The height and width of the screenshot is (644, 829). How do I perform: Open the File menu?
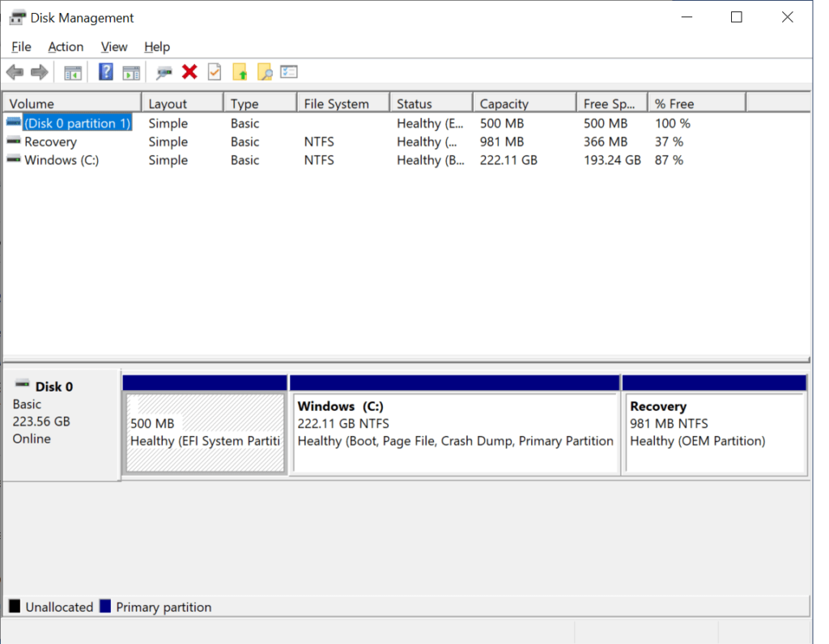click(21, 47)
